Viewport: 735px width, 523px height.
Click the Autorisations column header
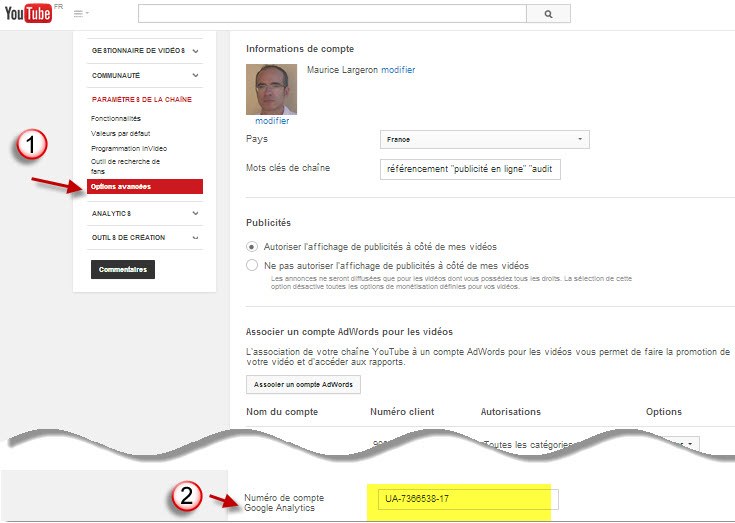coord(510,412)
